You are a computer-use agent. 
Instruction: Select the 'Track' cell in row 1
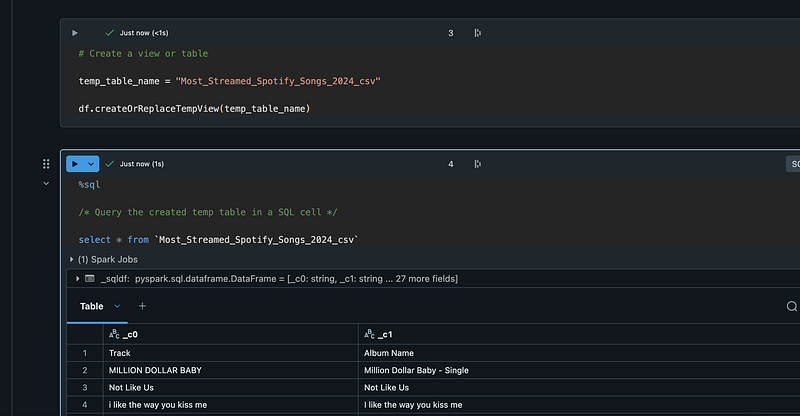point(231,353)
